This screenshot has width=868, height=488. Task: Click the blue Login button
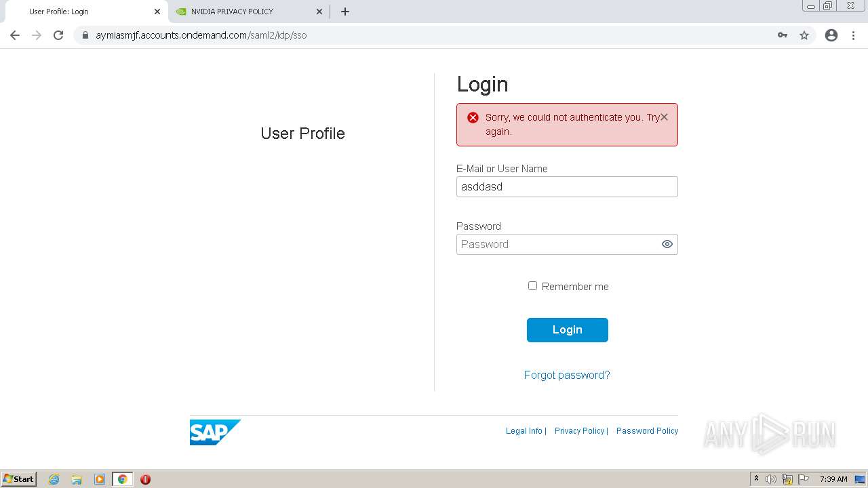click(568, 330)
